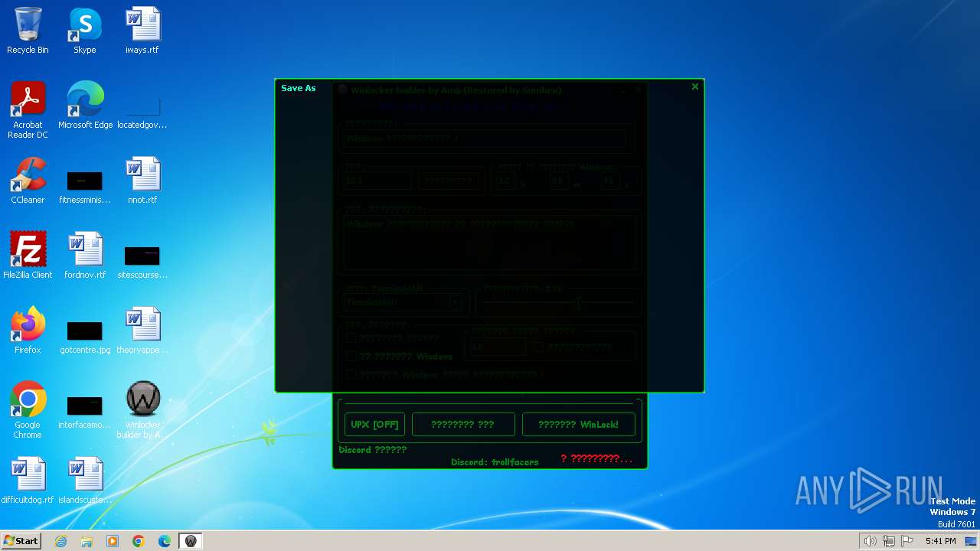Open Action Center flag icon
980x551 pixels.
coord(907,541)
